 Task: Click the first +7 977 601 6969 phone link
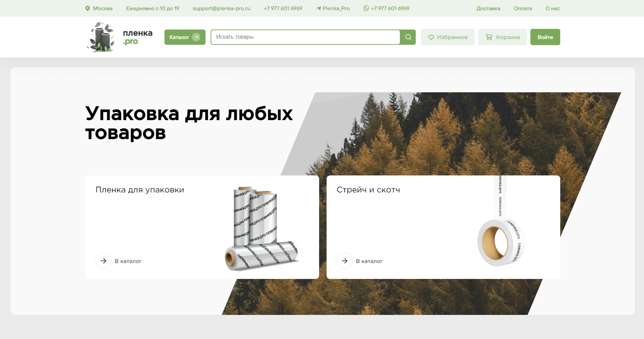pos(283,8)
